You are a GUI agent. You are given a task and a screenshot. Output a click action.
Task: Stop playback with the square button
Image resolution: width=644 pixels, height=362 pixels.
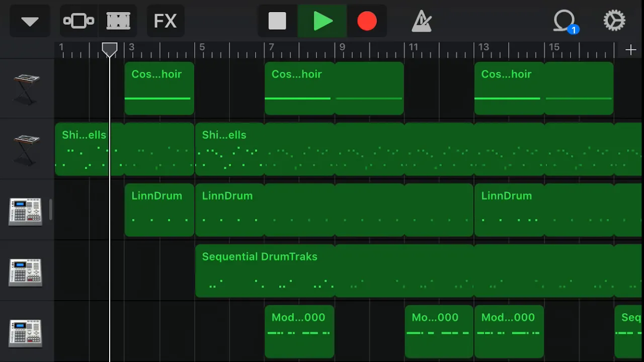(277, 21)
